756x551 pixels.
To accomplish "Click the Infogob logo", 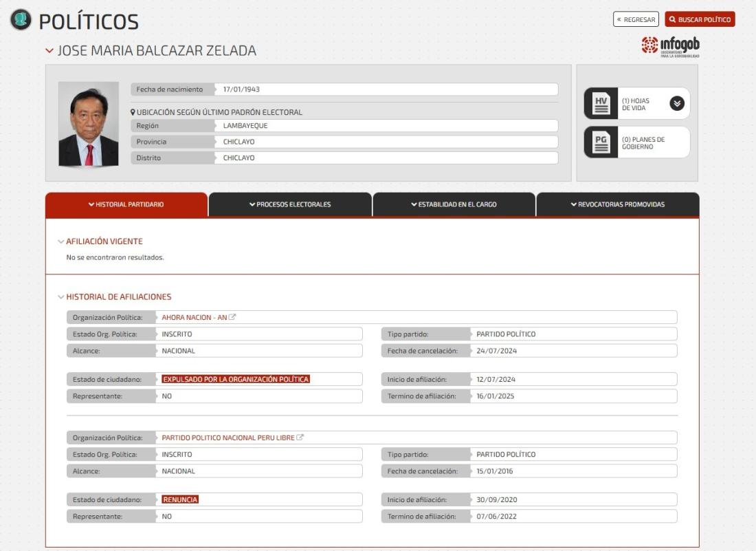I will point(670,47).
